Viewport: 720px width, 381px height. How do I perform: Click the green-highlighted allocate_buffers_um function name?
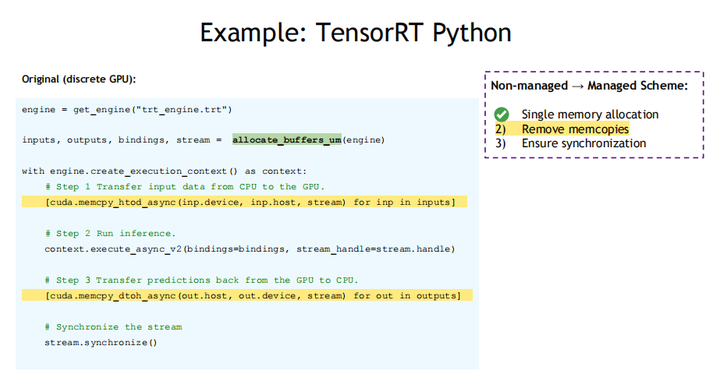click(287, 140)
